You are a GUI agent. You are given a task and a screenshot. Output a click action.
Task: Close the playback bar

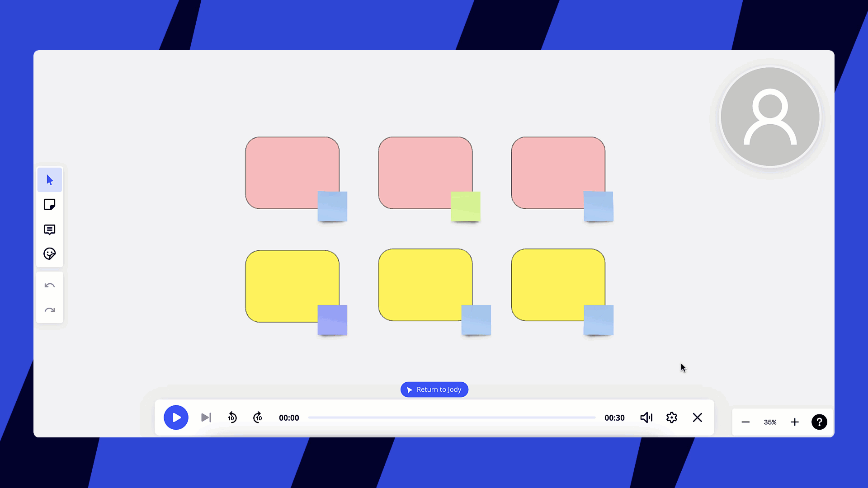coord(698,418)
